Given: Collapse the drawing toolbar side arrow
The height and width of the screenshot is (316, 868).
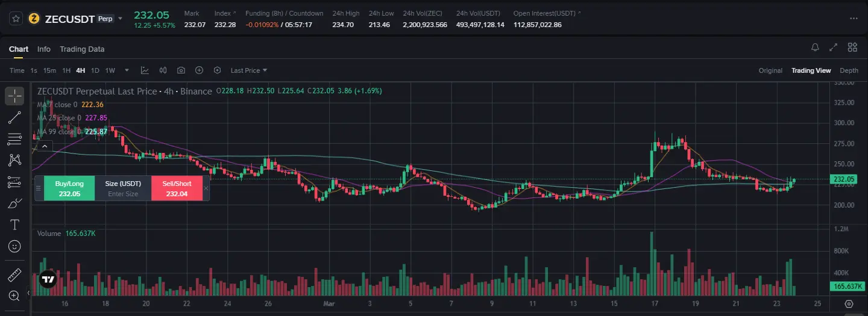Looking at the screenshot, I should pyautogui.click(x=28, y=293).
